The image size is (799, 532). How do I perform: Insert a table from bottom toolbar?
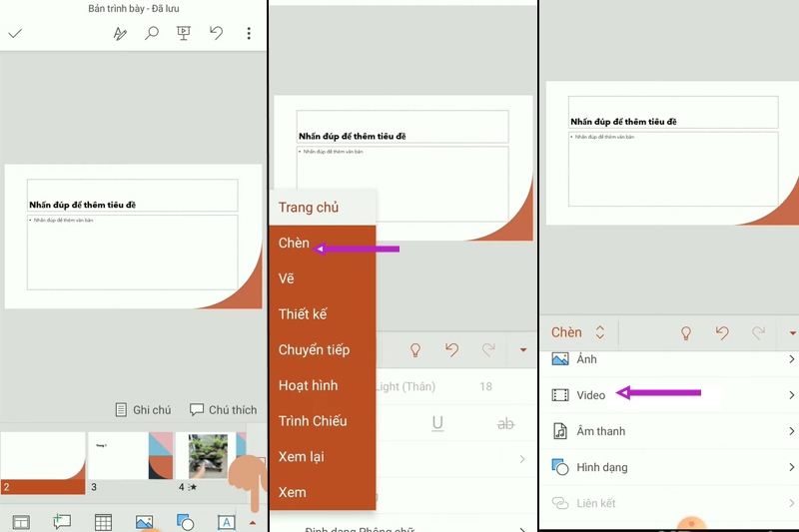(103, 522)
